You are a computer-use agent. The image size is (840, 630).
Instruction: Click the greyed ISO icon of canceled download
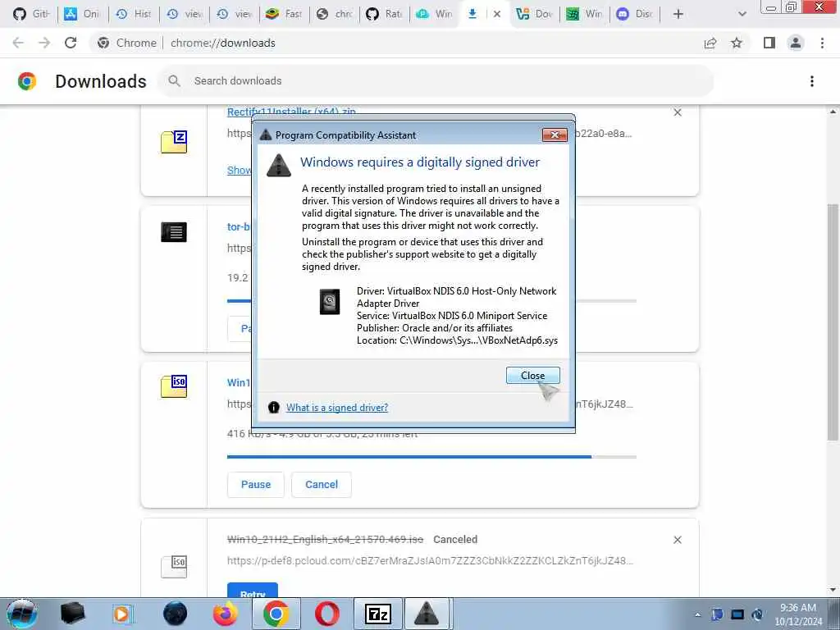coord(174,567)
